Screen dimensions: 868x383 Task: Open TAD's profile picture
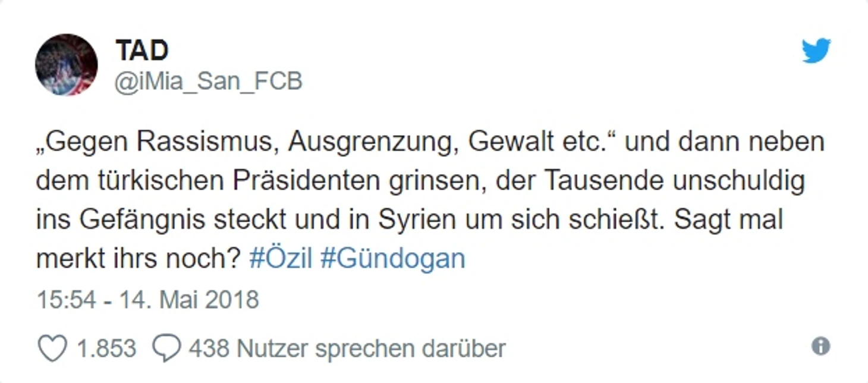pyautogui.click(x=66, y=65)
